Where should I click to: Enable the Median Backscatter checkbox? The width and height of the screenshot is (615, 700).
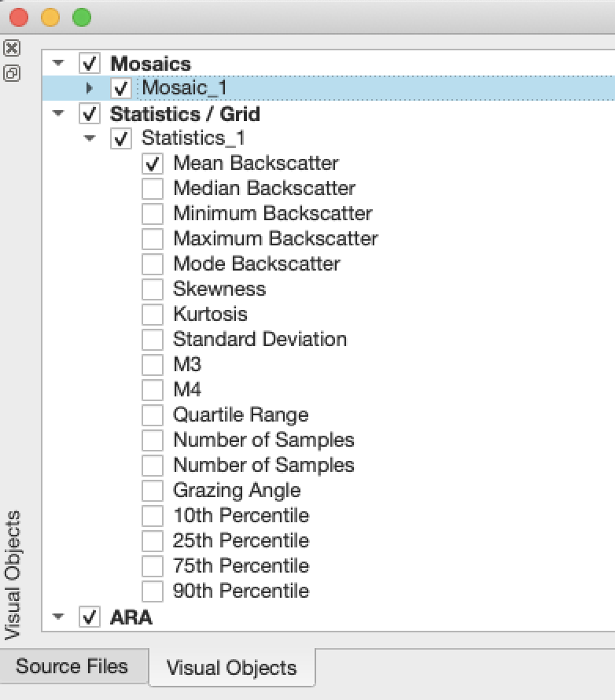[x=153, y=189]
